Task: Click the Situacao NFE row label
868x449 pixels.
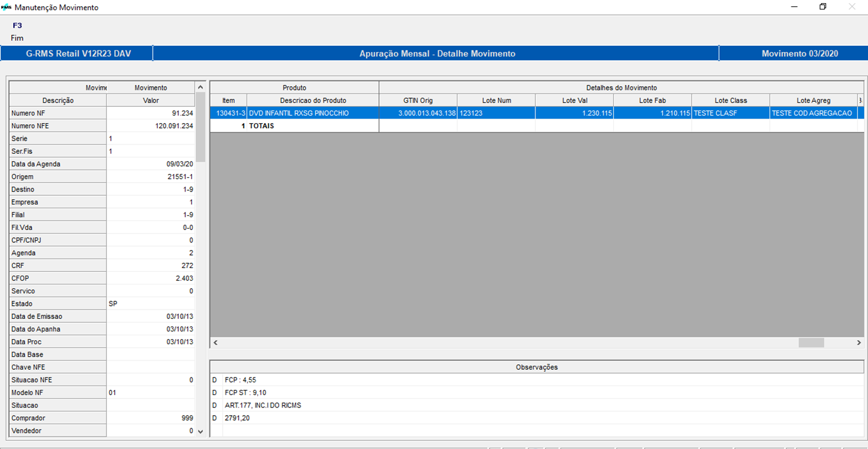Action: 58,380
